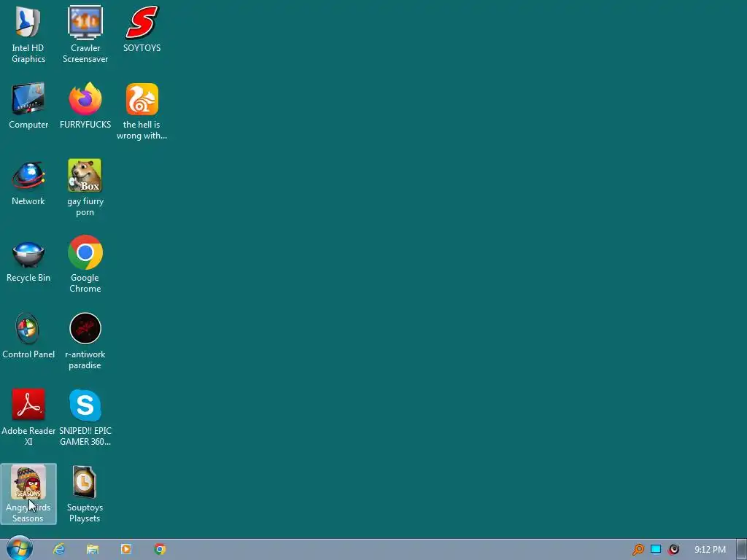Open Windows Explorer from the taskbar
This screenshot has height=560, width=747.
tap(93, 549)
